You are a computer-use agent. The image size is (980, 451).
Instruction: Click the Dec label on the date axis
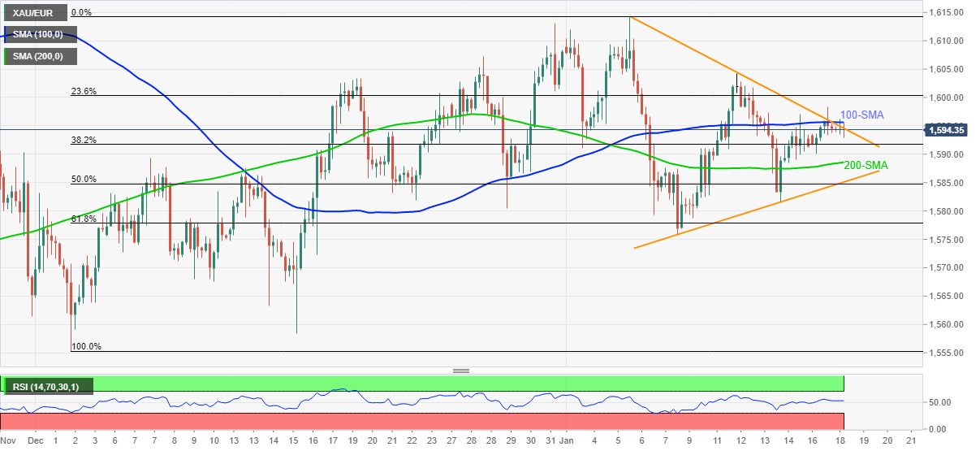click(33, 441)
